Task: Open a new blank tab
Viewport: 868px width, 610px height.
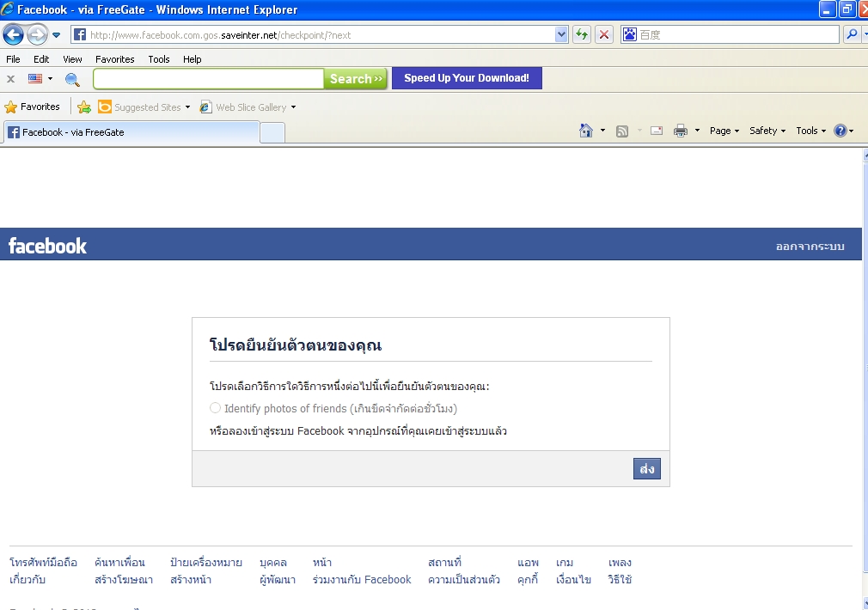Action: pos(272,133)
